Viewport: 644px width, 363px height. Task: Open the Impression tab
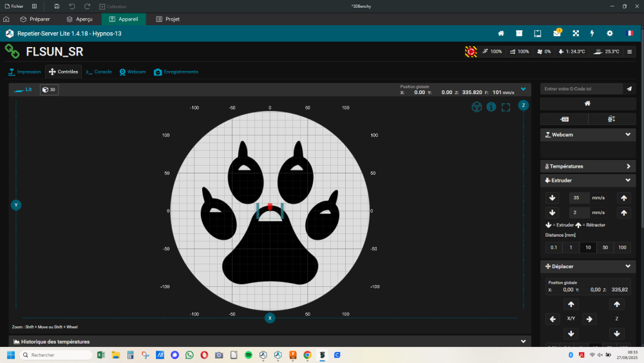pyautogui.click(x=24, y=72)
